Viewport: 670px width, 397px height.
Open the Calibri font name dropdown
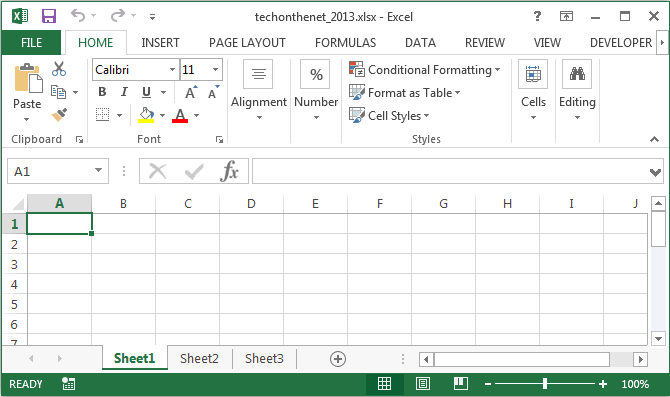(172, 70)
